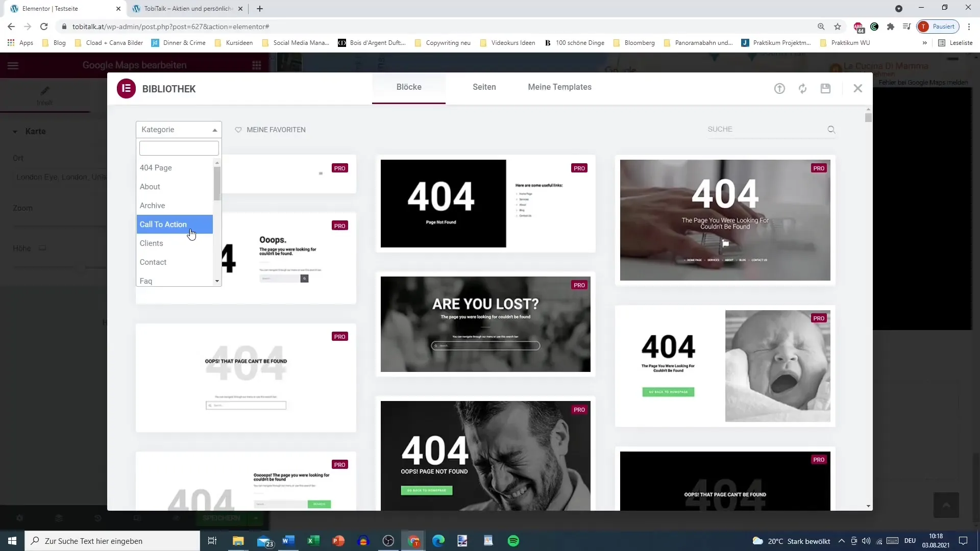Select the 404 Page category
This screenshot has height=551, width=980.
coord(175,168)
